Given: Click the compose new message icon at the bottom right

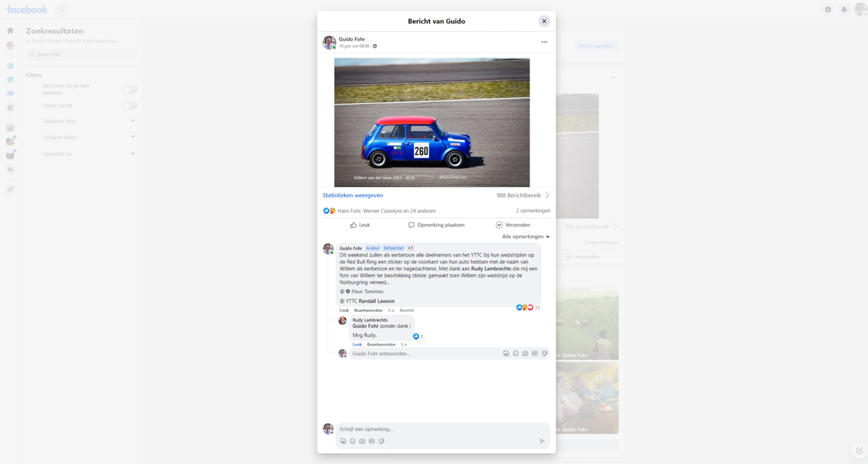Looking at the screenshot, I should click(x=859, y=450).
